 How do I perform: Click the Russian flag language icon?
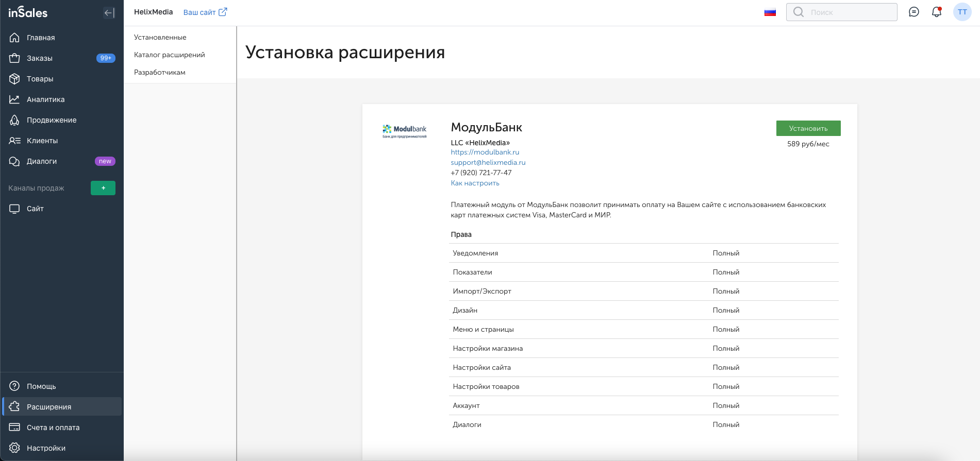coord(770,12)
